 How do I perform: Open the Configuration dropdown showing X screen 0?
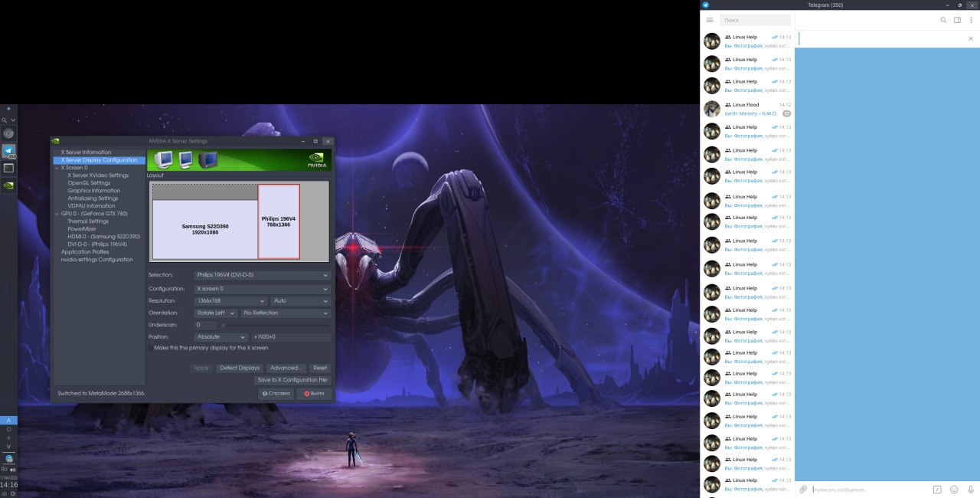tap(262, 289)
